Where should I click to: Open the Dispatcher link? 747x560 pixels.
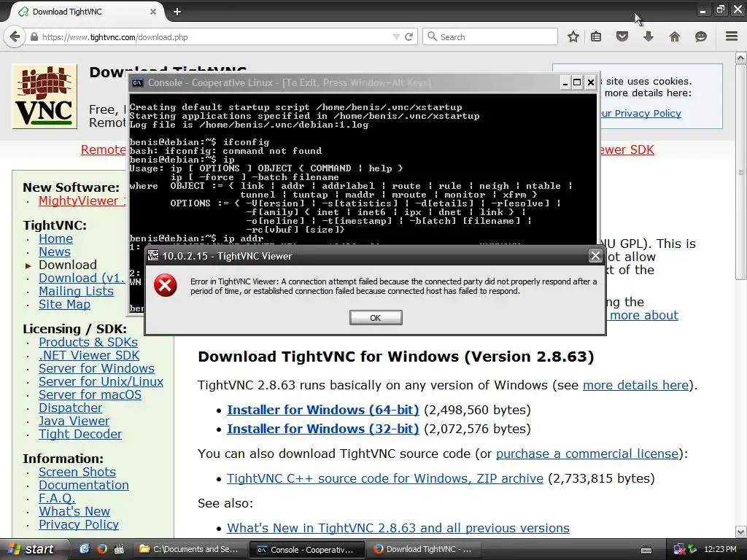coord(71,408)
